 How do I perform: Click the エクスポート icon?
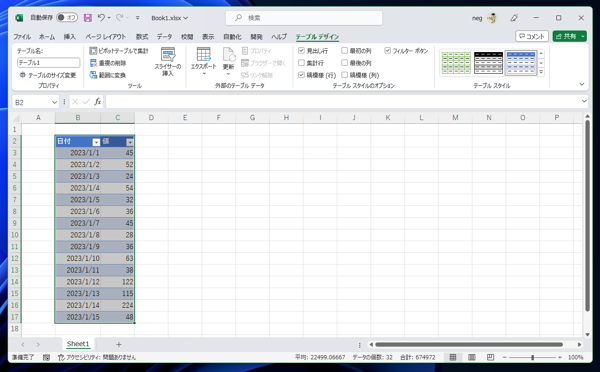pyautogui.click(x=204, y=54)
